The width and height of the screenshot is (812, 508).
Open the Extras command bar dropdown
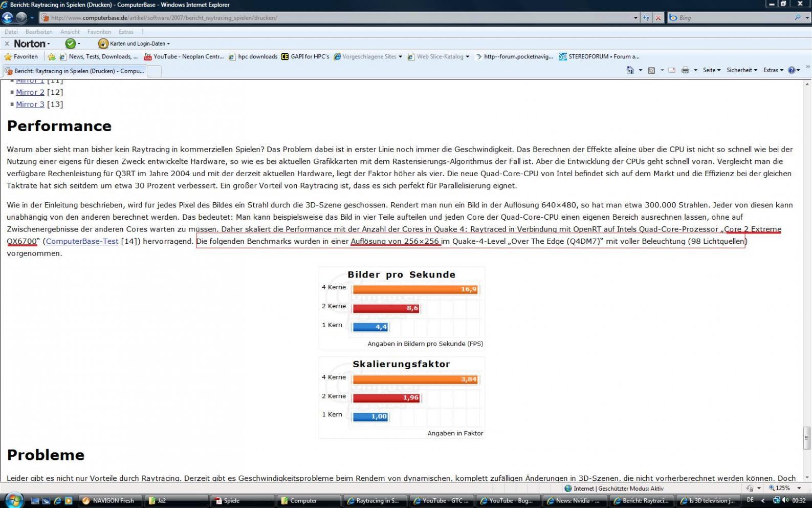(x=773, y=70)
